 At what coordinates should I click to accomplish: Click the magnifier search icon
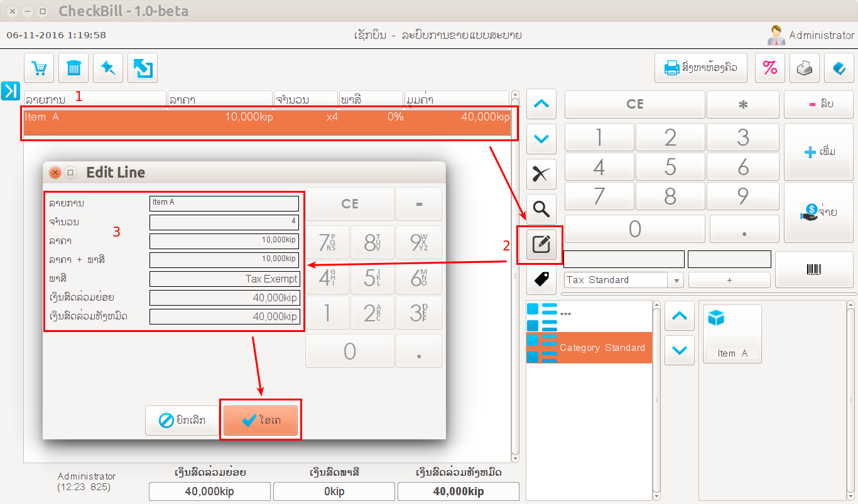click(541, 210)
